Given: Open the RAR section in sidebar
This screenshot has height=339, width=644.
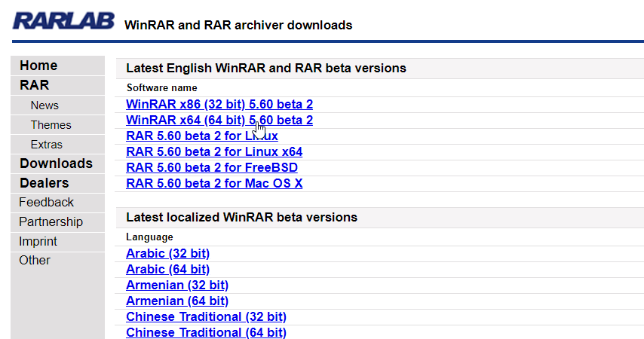Looking at the screenshot, I should coord(35,85).
